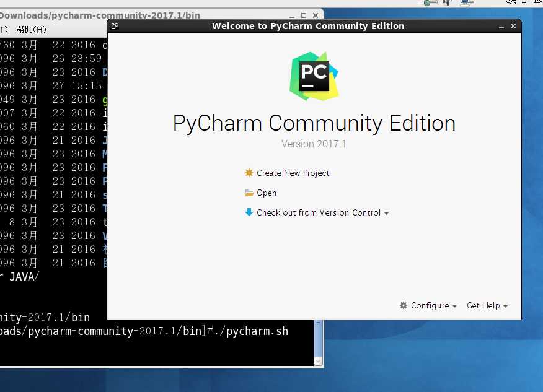Click the Open folder icon
Screen dimensions: 543x392
[249, 193]
